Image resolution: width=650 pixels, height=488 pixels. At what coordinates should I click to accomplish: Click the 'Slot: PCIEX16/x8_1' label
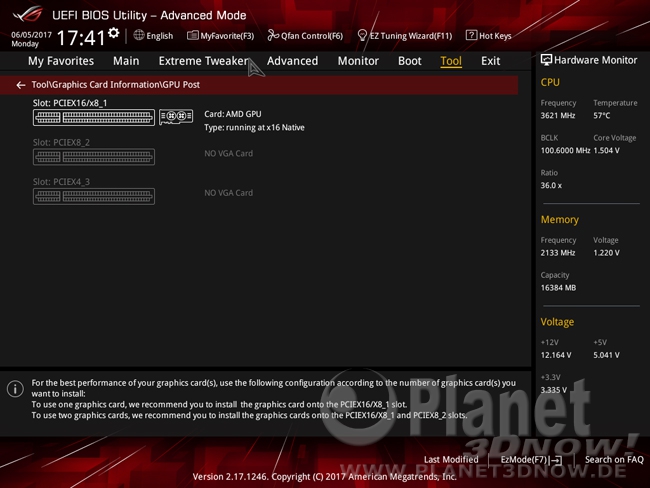[x=70, y=103]
